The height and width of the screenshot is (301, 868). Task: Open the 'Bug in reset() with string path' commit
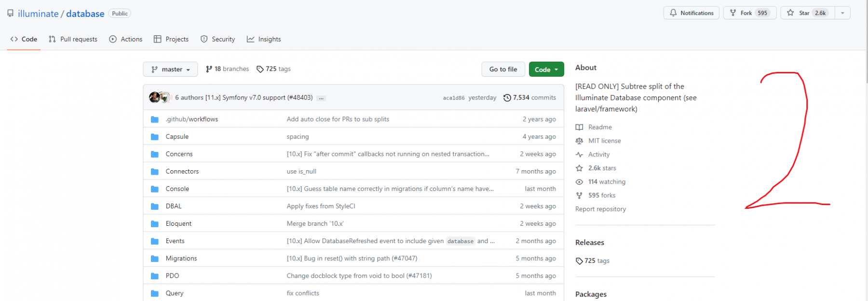tap(352, 258)
